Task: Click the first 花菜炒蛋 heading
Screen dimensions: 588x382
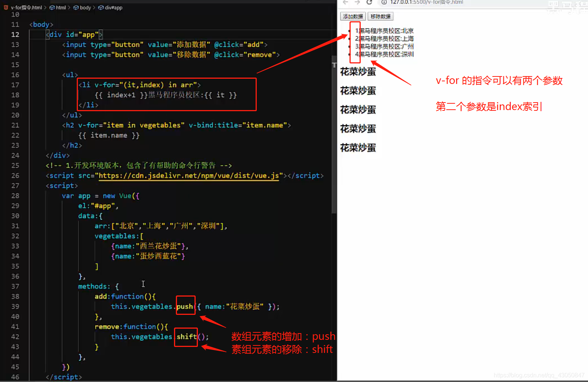Action: pos(358,72)
